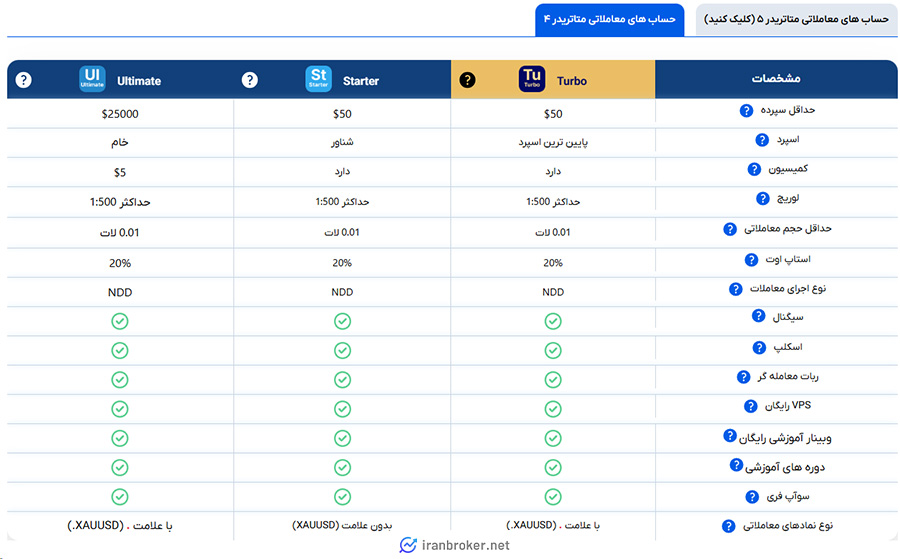Select حساب های معاملاتی متاتریدر ۴ tab
This screenshot has width=900, height=559.
pos(609,19)
